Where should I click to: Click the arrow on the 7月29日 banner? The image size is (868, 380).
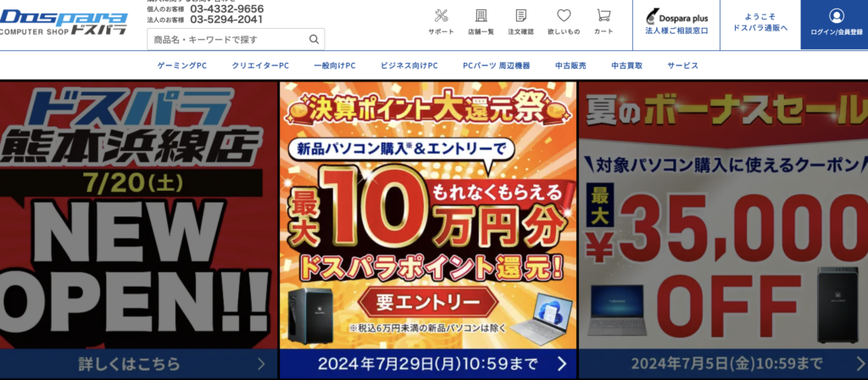tap(562, 363)
